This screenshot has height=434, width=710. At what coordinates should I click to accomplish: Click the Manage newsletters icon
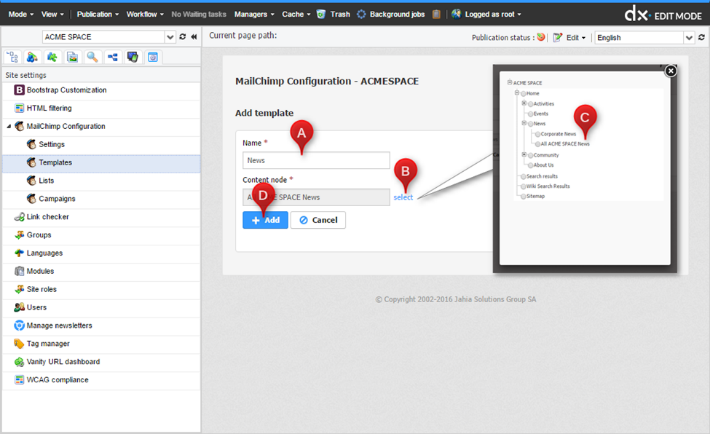pyautogui.click(x=19, y=325)
